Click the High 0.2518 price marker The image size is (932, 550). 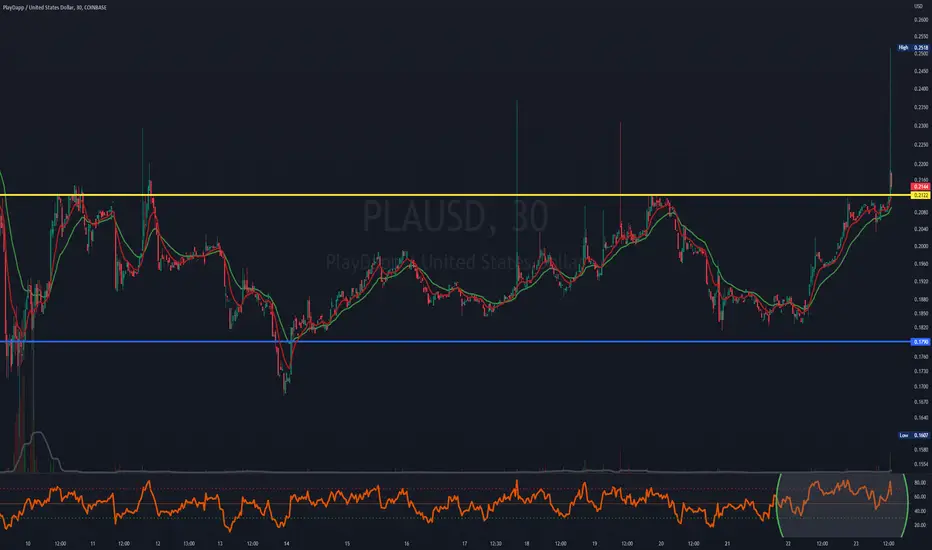913,48
